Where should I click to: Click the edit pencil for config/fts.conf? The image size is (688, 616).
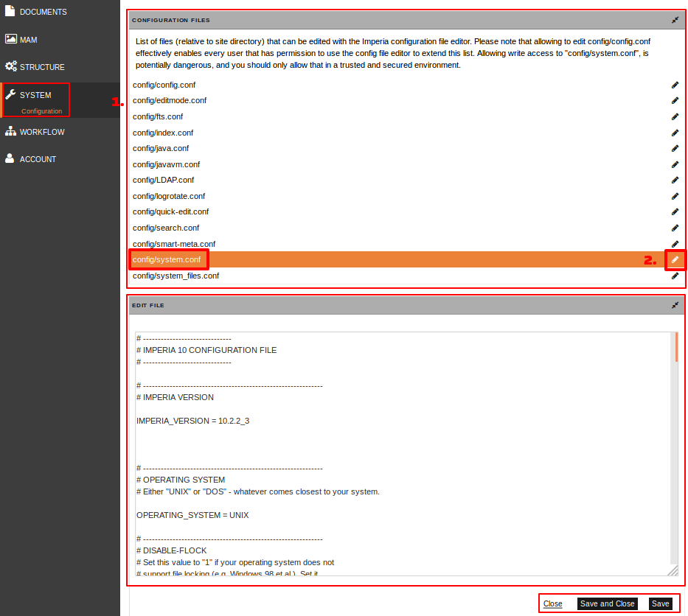point(675,116)
